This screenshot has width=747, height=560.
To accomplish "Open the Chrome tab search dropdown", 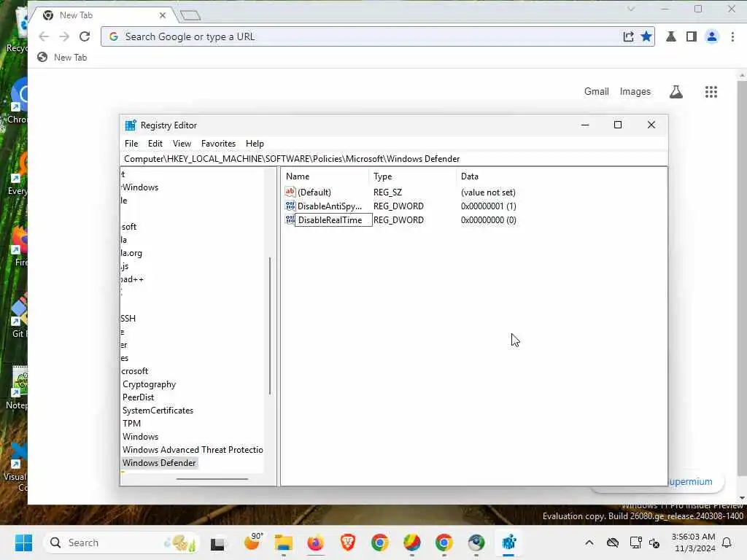I will pos(631,9).
